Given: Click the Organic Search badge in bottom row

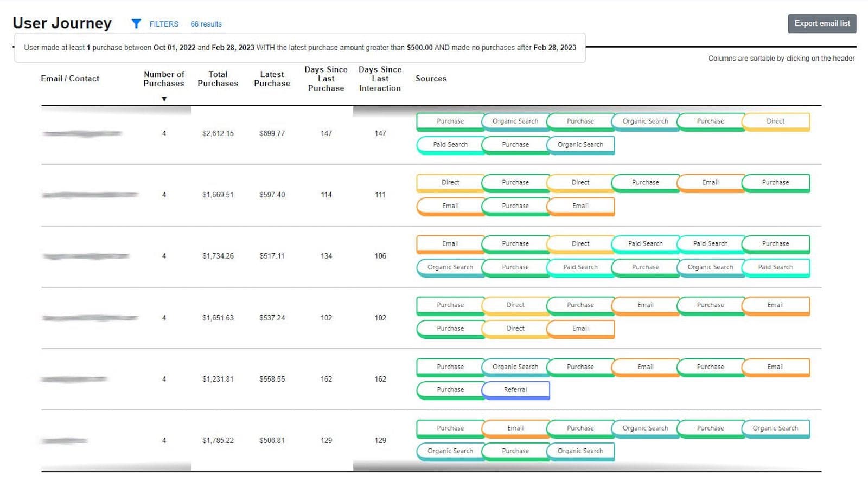Looking at the screenshot, I should [x=580, y=451].
